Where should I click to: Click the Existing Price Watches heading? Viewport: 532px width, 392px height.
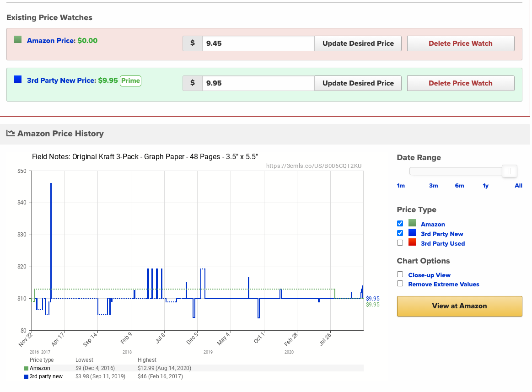point(49,18)
